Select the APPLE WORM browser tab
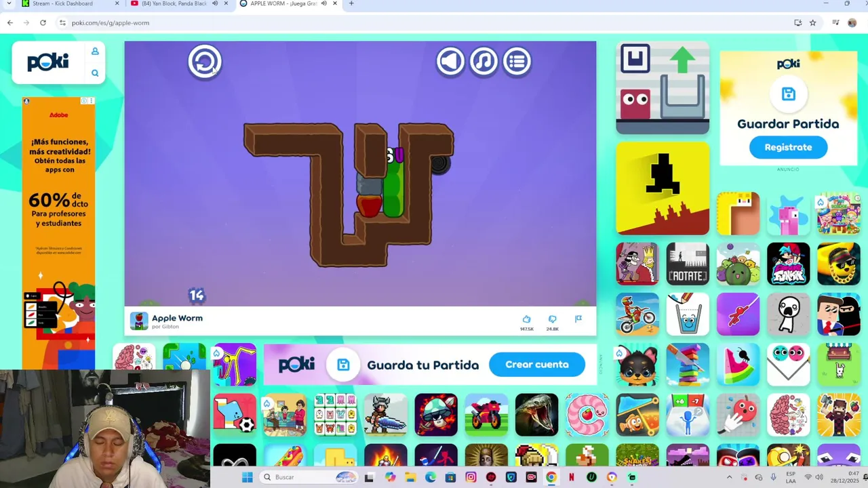The width and height of the screenshot is (868, 488). (283, 3)
